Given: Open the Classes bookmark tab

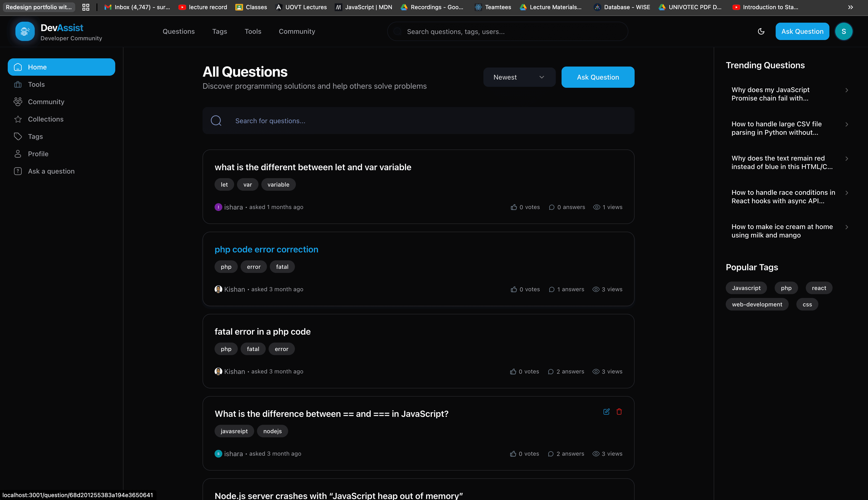Looking at the screenshot, I should (251, 7).
